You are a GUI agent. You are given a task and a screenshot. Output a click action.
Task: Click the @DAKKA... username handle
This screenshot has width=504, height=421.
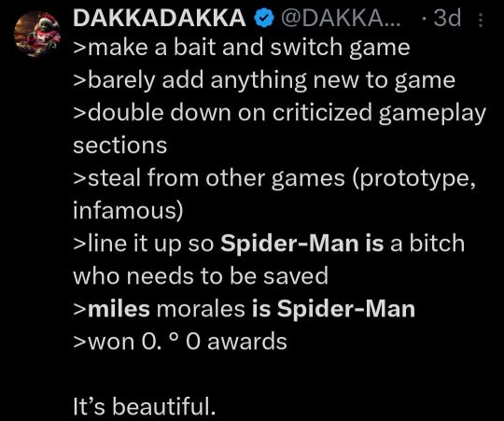click(x=341, y=19)
